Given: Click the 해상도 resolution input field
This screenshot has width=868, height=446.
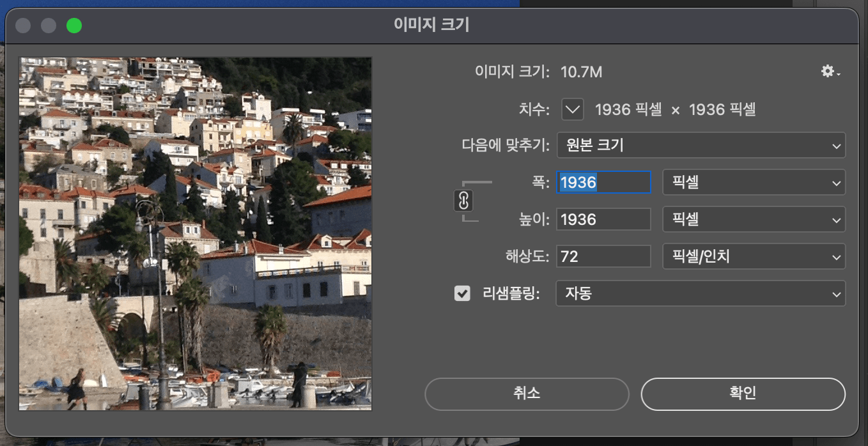Looking at the screenshot, I should pyautogui.click(x=603, y=257).
